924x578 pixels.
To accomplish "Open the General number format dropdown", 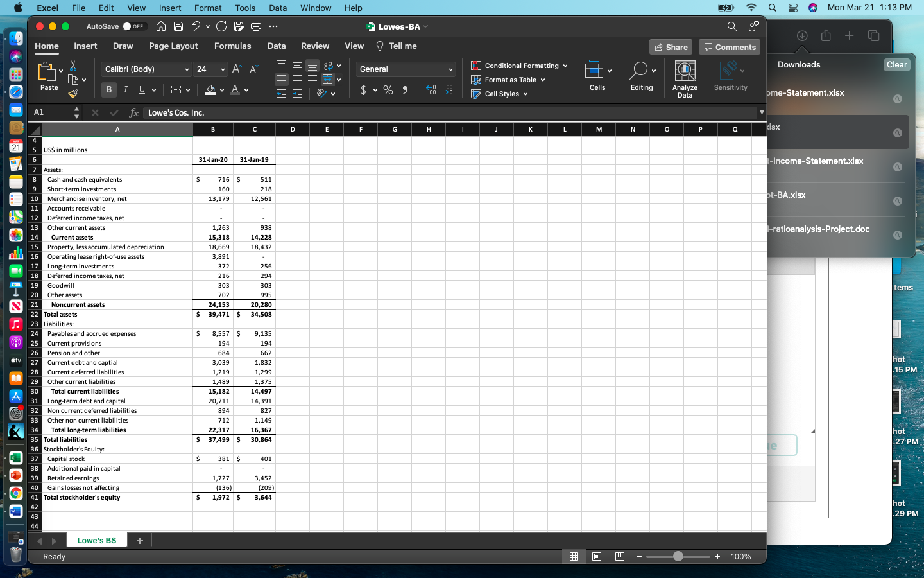I will point(406,69).
